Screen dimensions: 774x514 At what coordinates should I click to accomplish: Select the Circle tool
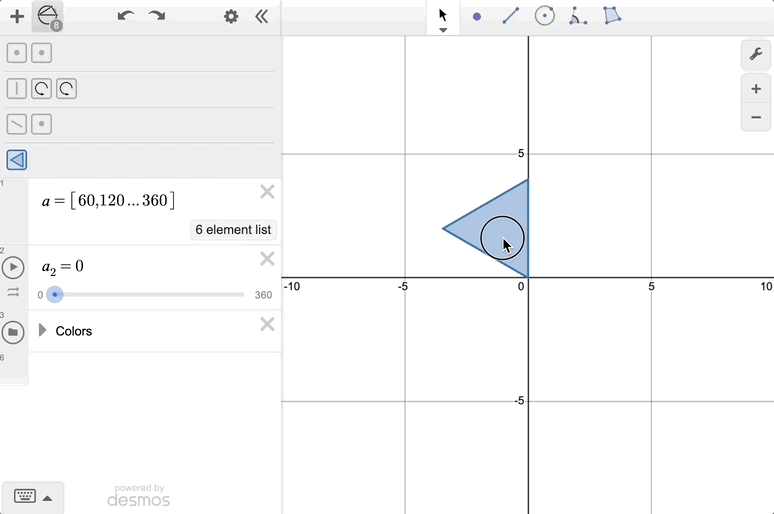[544, 16]
